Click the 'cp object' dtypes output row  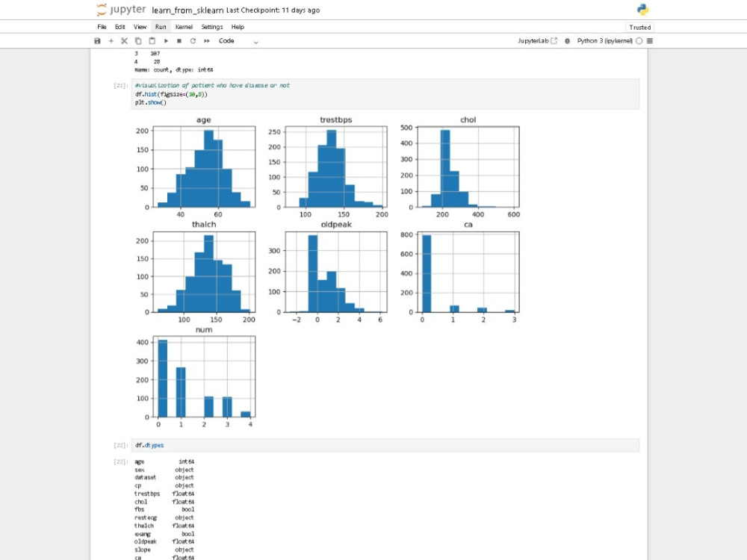tap(164, 486)
